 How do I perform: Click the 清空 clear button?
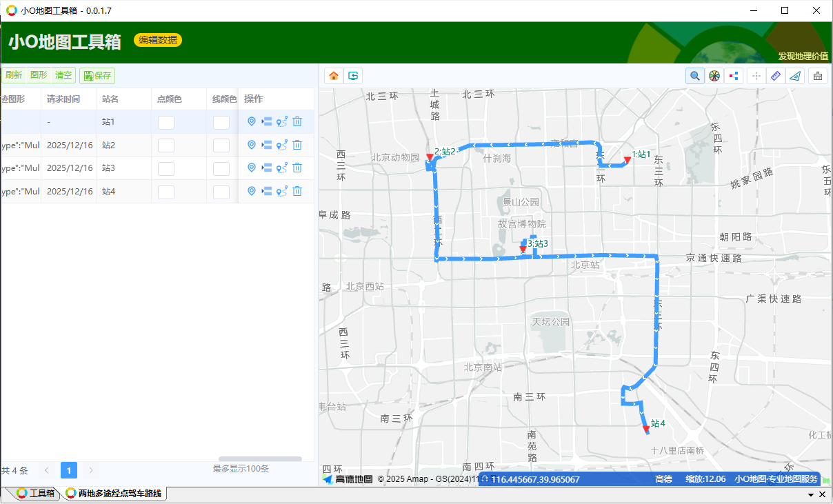(x=63, y=75)
